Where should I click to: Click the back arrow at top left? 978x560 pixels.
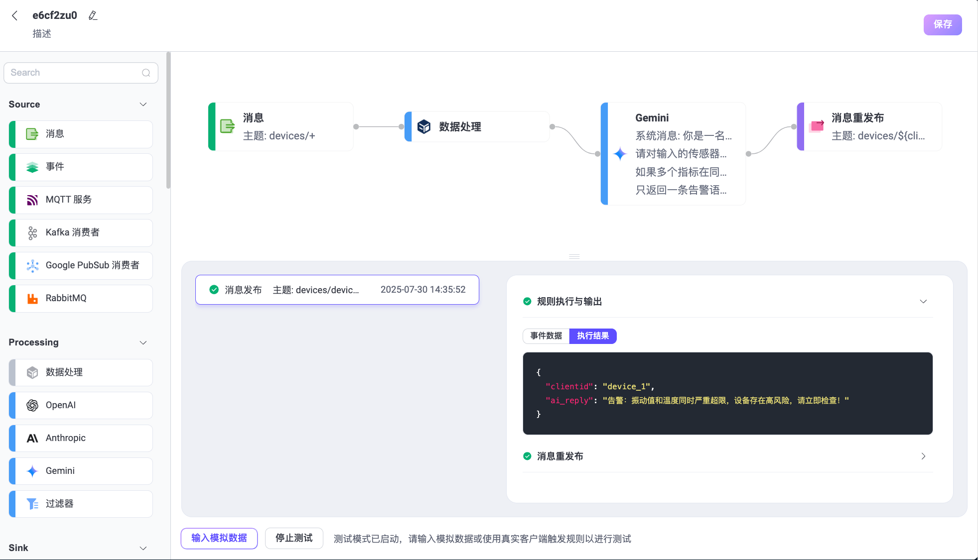tap(15, 15)
